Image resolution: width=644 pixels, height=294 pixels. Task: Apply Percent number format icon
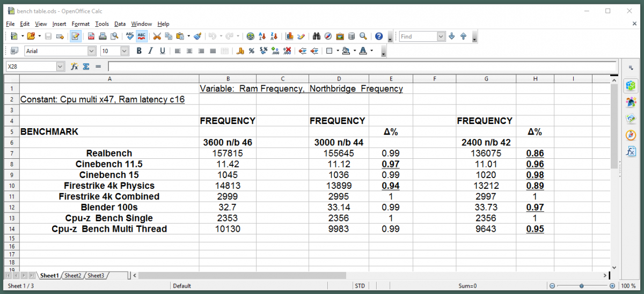(x=252, y=51)
